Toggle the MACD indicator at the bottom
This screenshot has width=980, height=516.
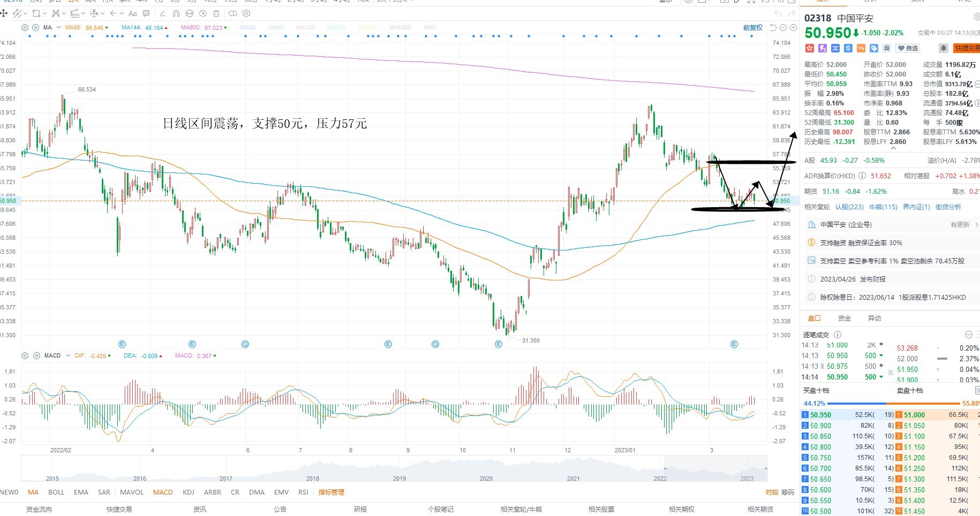[163, 492]
